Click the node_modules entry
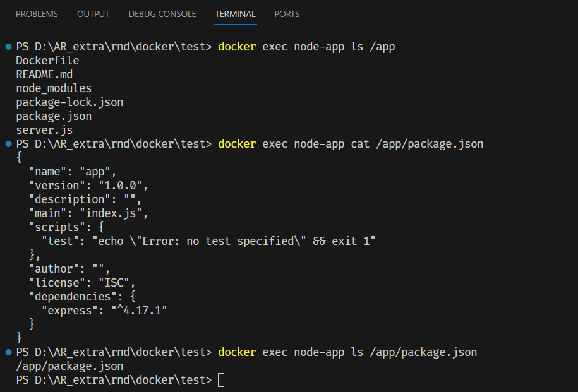The height and width of the screenshot is (392, 578). (x=54, y=88)
